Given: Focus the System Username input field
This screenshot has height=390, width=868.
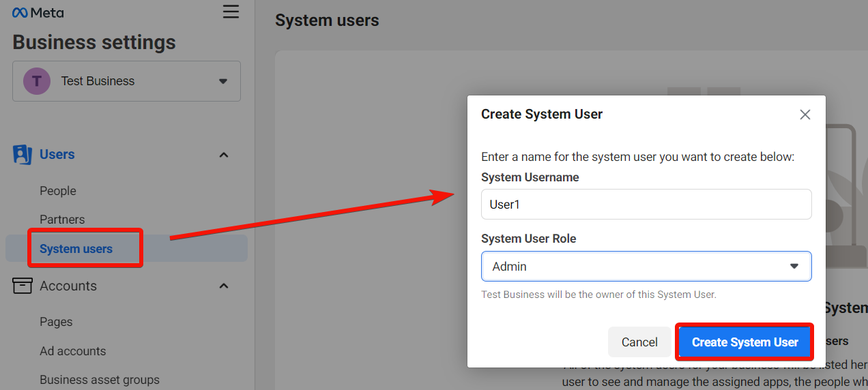Looking at the screenshot, I should coord(646,205).
